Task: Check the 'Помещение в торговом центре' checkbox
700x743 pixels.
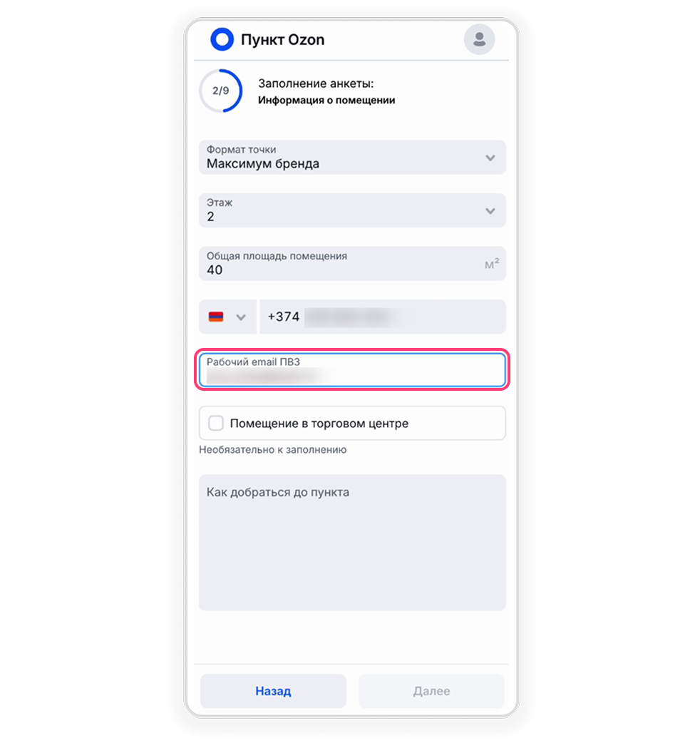Action: pos(216,423)
